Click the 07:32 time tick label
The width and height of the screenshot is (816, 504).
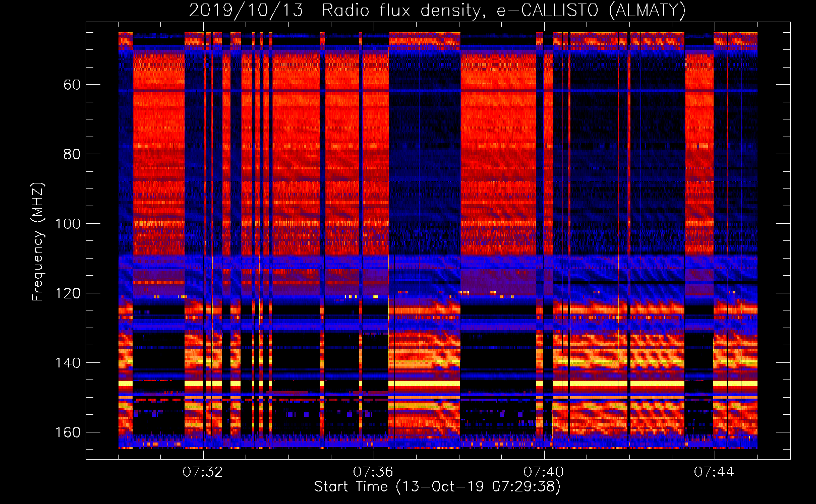(x=203, y=472)
